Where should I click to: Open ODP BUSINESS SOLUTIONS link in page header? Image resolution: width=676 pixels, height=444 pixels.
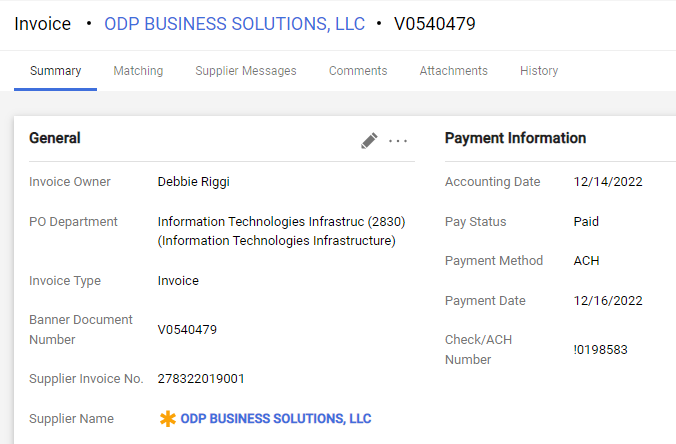[234, 24]
